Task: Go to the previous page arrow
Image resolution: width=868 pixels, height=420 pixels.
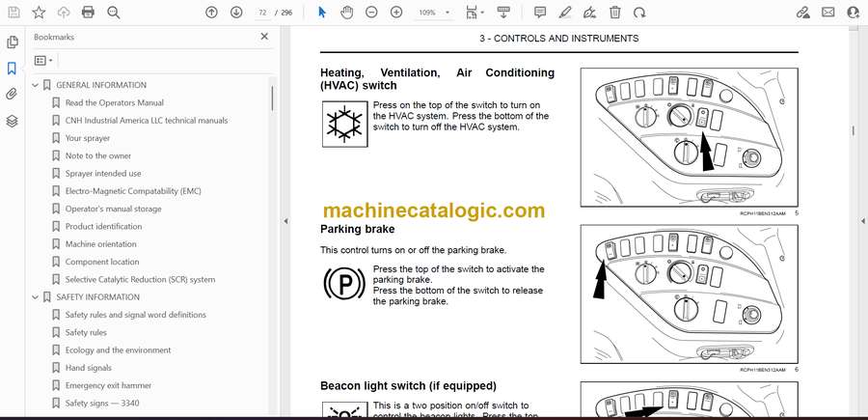Action: click(x=212, y=13)
